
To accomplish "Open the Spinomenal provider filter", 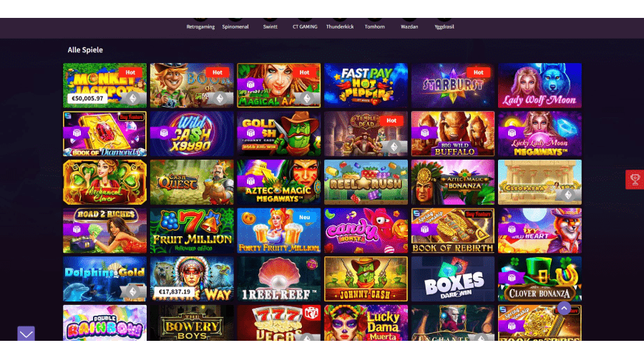I will pyautogui.click(x=235, y=26).
